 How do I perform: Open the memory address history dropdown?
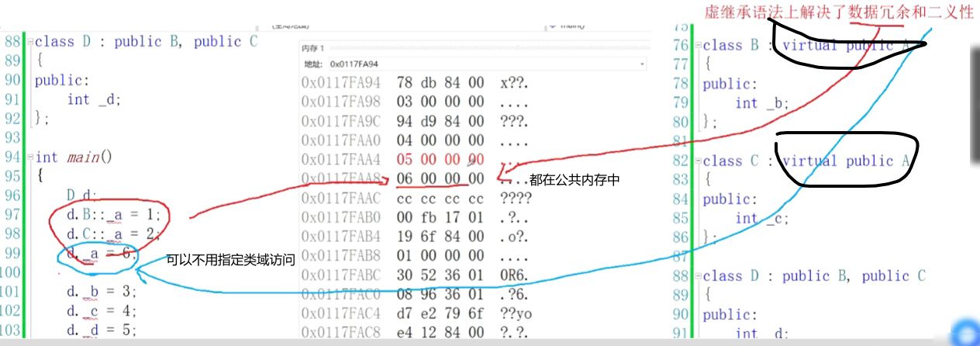(x=641, y=63)
